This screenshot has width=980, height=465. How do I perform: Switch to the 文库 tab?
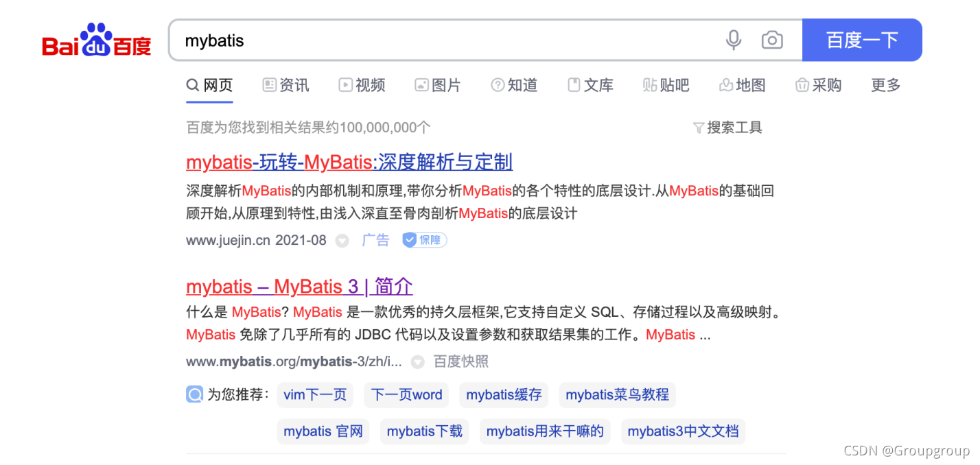(x=590, y=85)
